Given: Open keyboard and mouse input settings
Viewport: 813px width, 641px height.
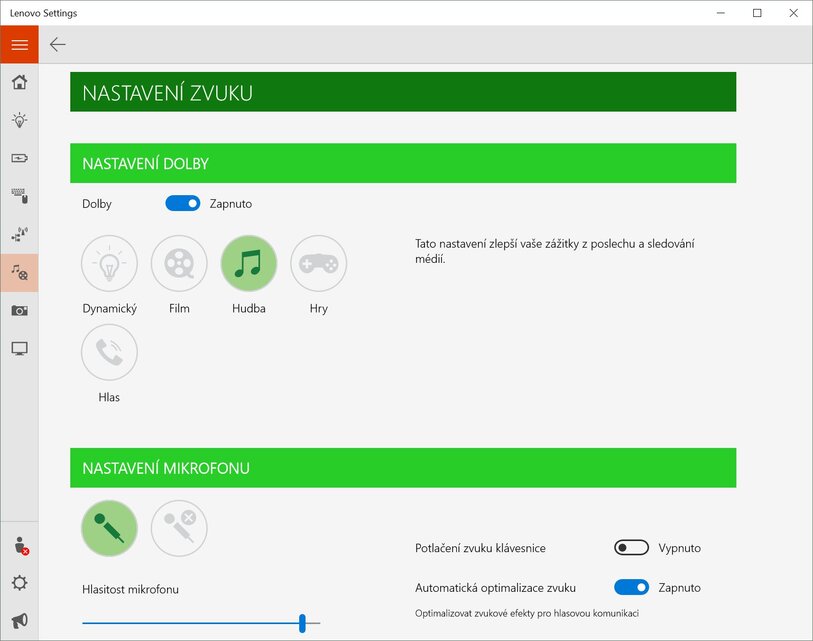Looking at the screenshot, I should pos(19,195).
